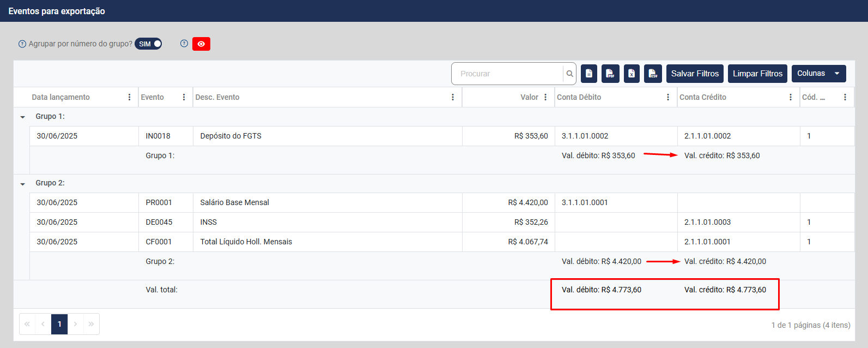Select 'Depósito do FGTS' description cell

(327, 136)
